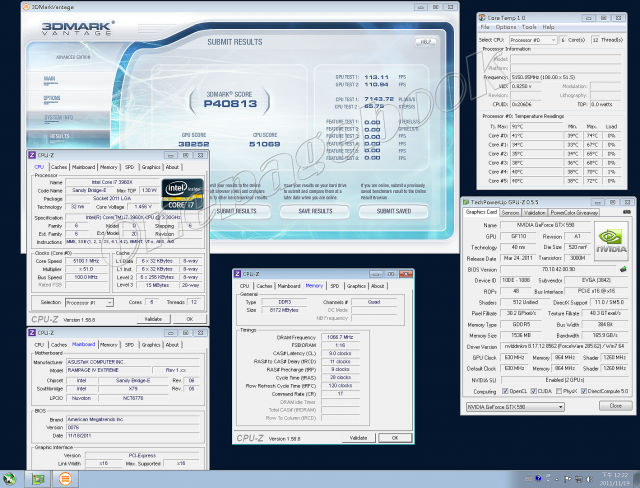Open the PowerColor Giveaway tab in GPU-Z
The width and height of the screenshot is (640, 488).
click(573, 213)
